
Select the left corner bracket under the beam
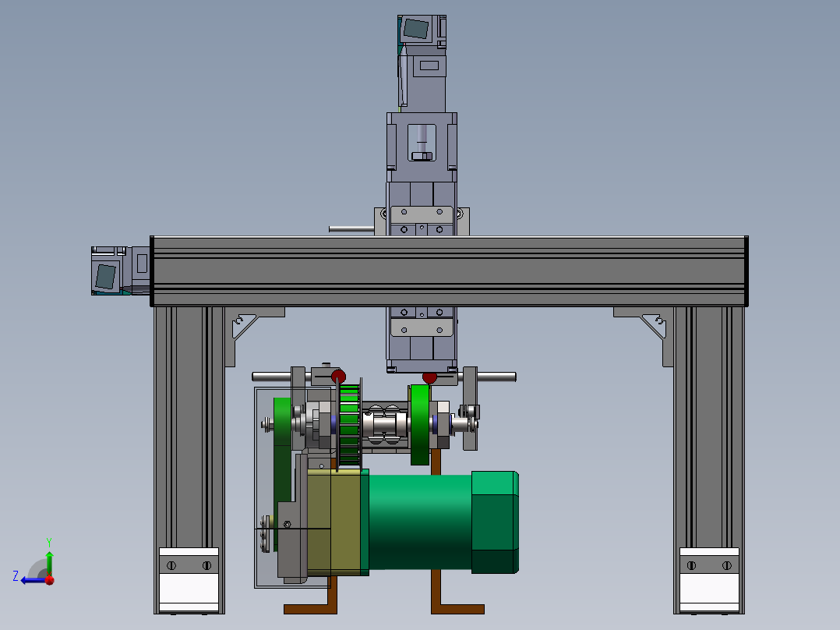click(251, 334)
